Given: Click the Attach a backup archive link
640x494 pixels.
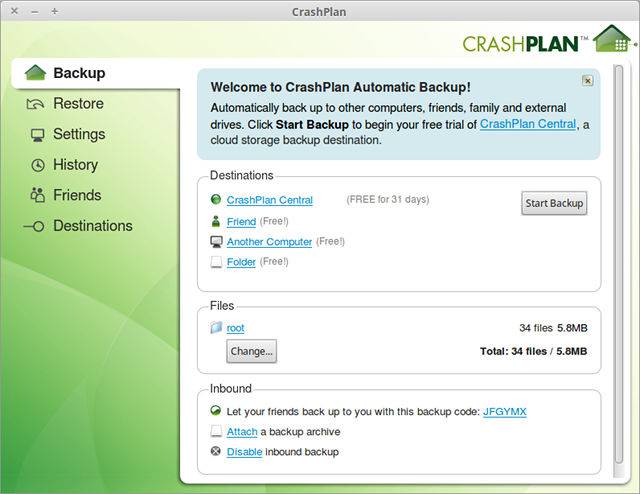Looking at the screenshot, I should 242,432.
